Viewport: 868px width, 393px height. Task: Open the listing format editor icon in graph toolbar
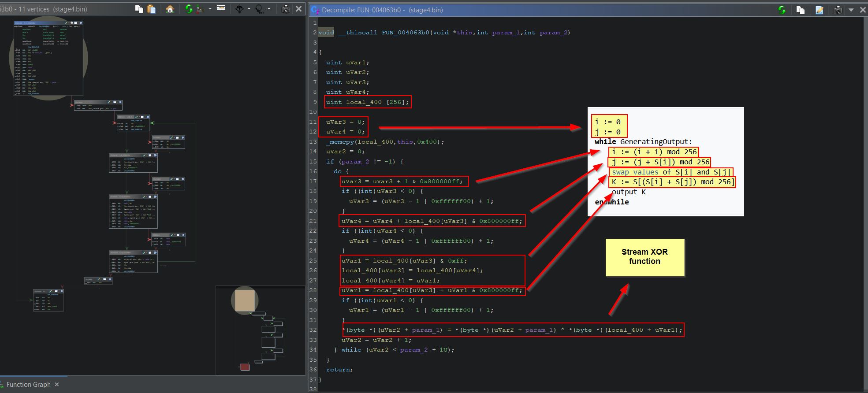[x=221, y=8]
